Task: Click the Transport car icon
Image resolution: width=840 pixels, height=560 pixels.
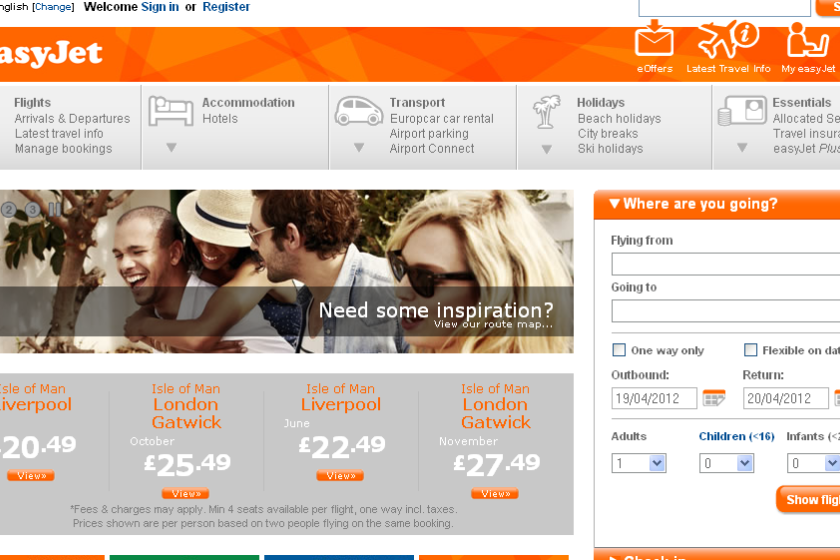Action: (358, 111)
